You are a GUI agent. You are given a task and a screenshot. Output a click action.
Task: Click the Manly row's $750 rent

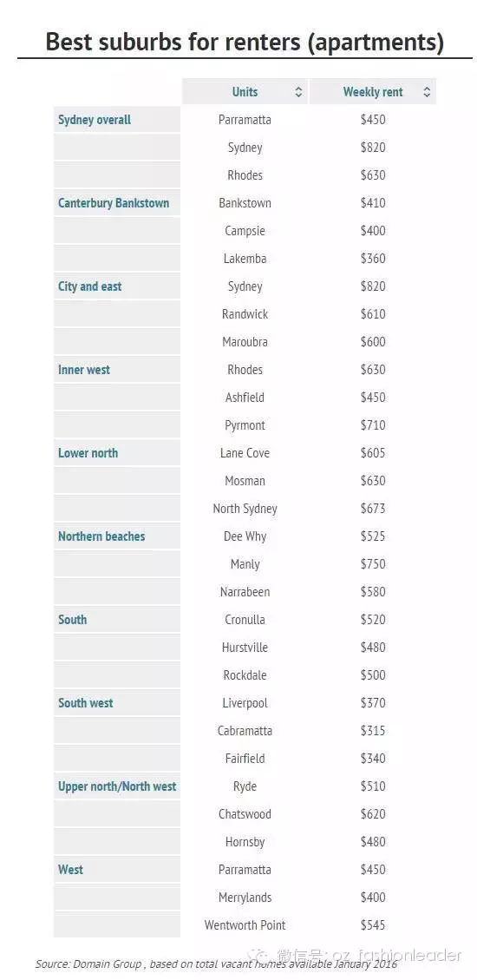pos(373,563)
